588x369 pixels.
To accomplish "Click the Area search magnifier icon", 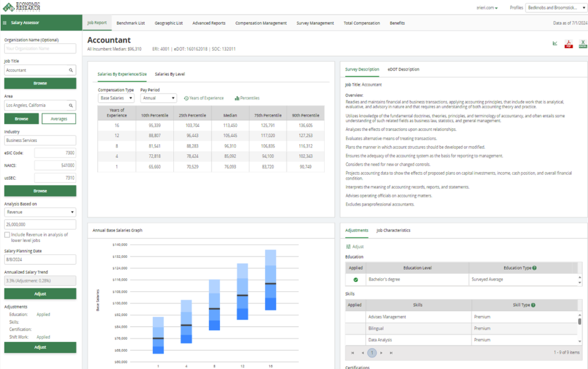I will (x=71, y=106).
